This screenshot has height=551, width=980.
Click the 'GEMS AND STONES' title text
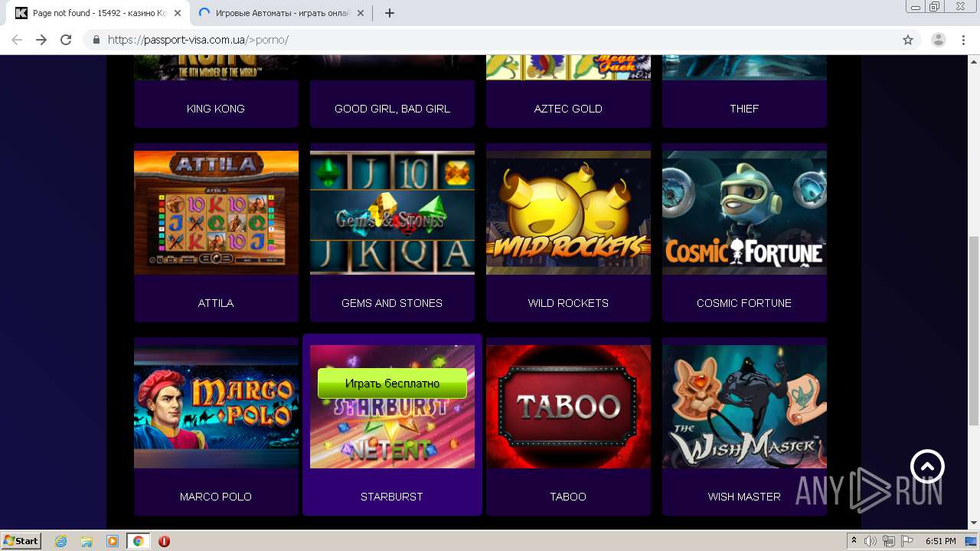392,303
